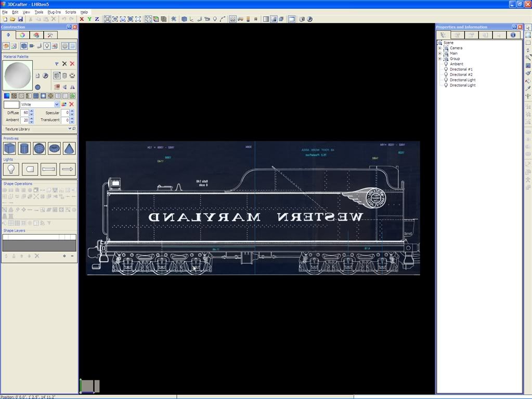Expand the Group tree node
The width and height of the screenshot is (532, 399).
pos(440,59)
